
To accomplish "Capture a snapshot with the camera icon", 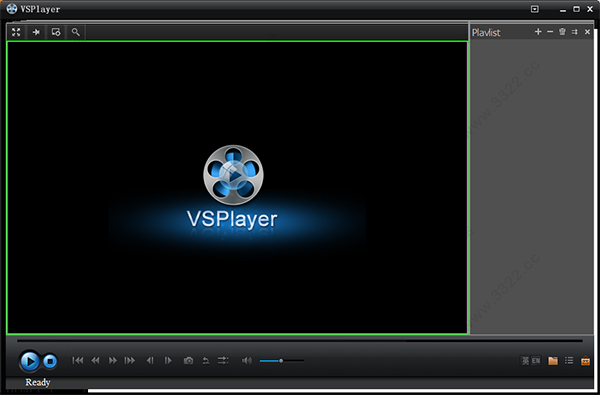I will tap(188, 361).
